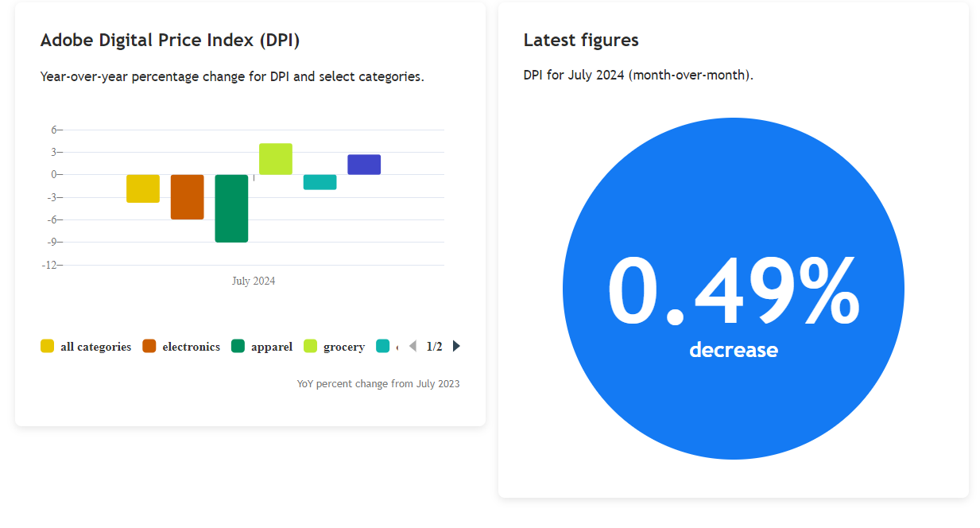Click the 0 y-axis label
980x528 pixels.
pos(55,175)
